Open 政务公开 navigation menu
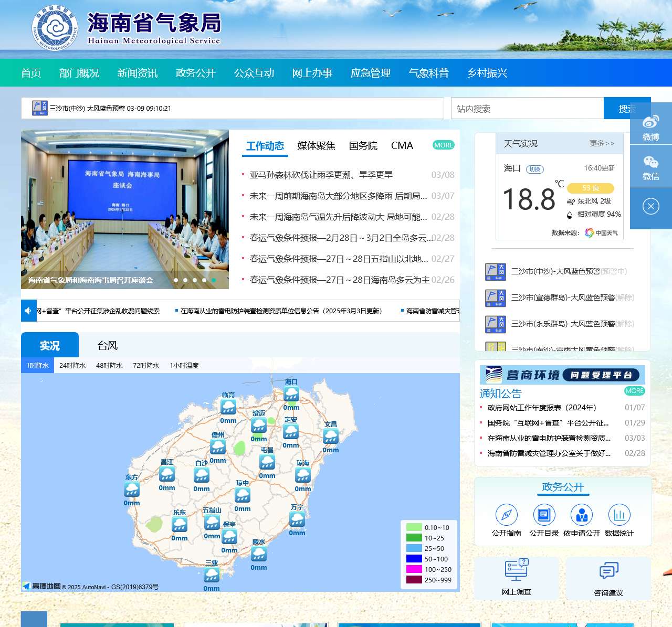Screen dimensions: 672x627 [196, 73]
